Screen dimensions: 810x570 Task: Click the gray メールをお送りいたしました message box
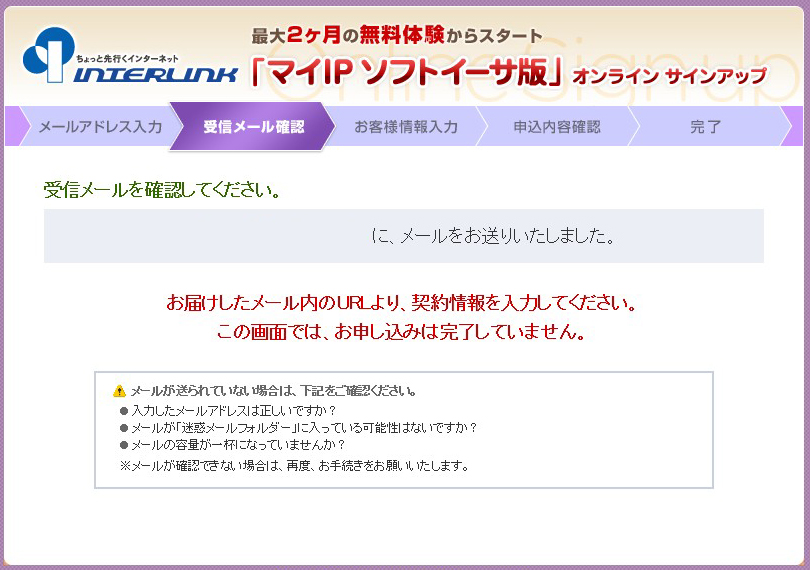[403, 236]
